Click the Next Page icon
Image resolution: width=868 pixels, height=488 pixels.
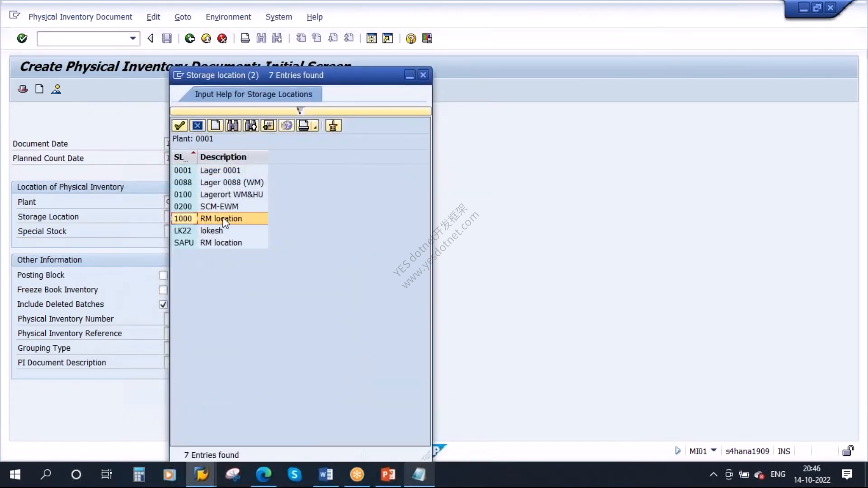click(333, 38)
